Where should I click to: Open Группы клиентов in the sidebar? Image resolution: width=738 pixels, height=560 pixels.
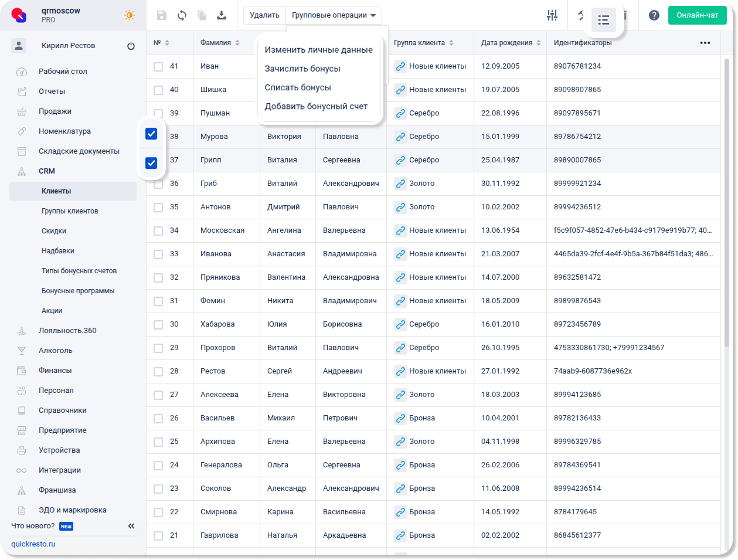click(70, 211)
